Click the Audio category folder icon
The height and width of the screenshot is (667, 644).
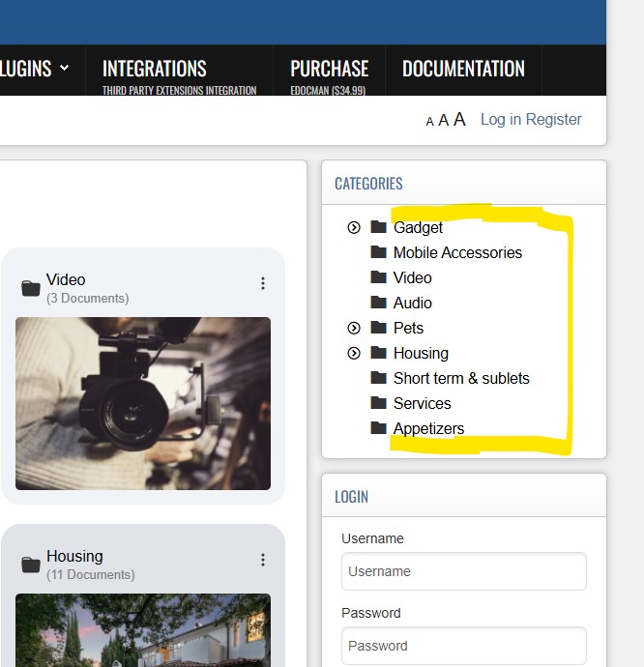[x=378, y=303]
